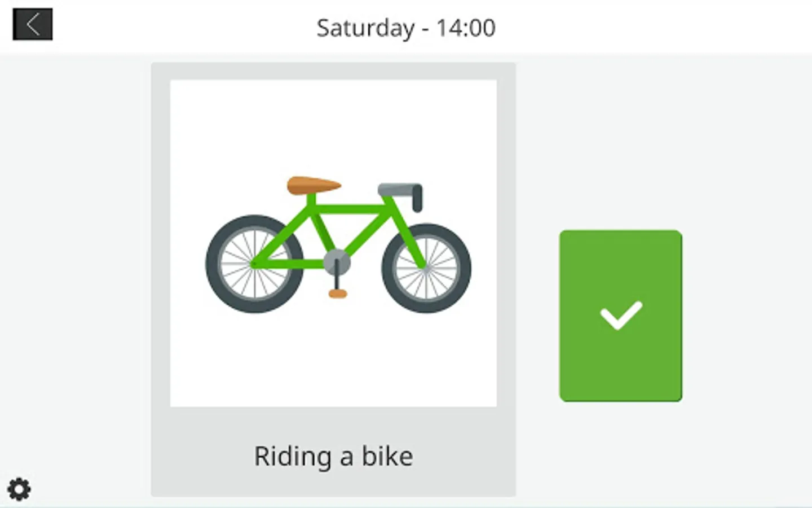812x508 pixels.
Task: Click the white checkmark symbol
Action: [x=621, y=315]
